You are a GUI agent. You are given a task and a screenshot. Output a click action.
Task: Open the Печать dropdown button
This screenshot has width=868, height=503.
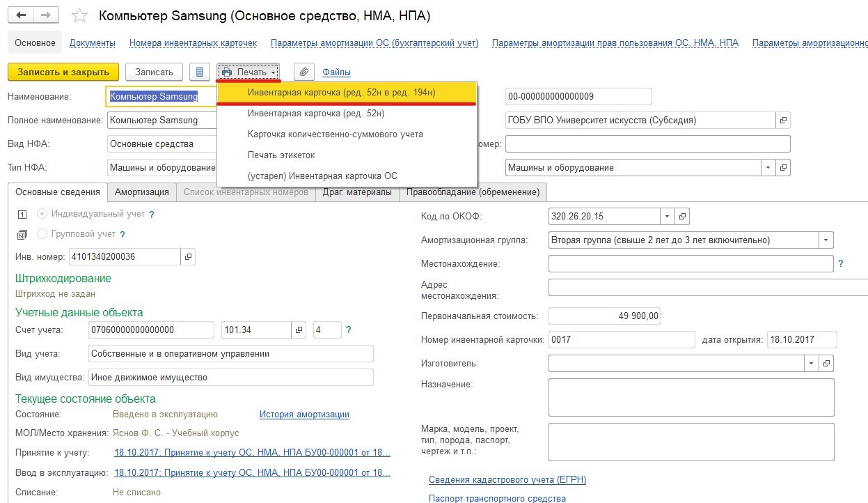249,72
